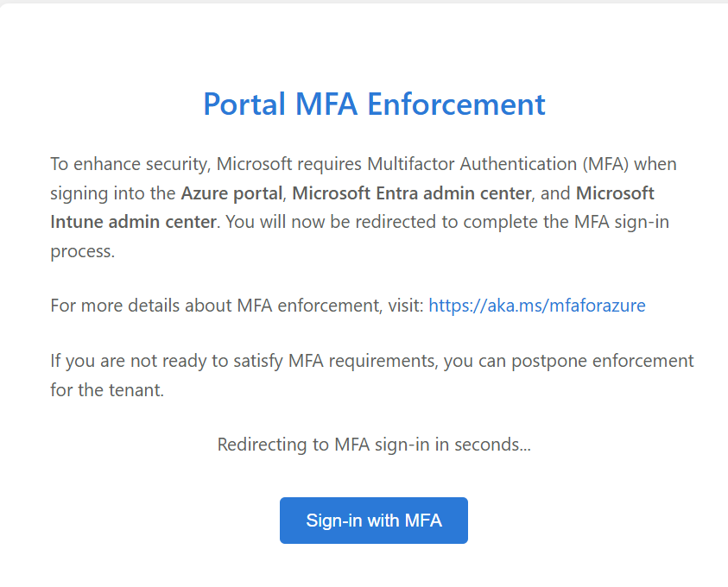
Task: Click the bold Microsoft Entra admin center text
Action: 412,193
